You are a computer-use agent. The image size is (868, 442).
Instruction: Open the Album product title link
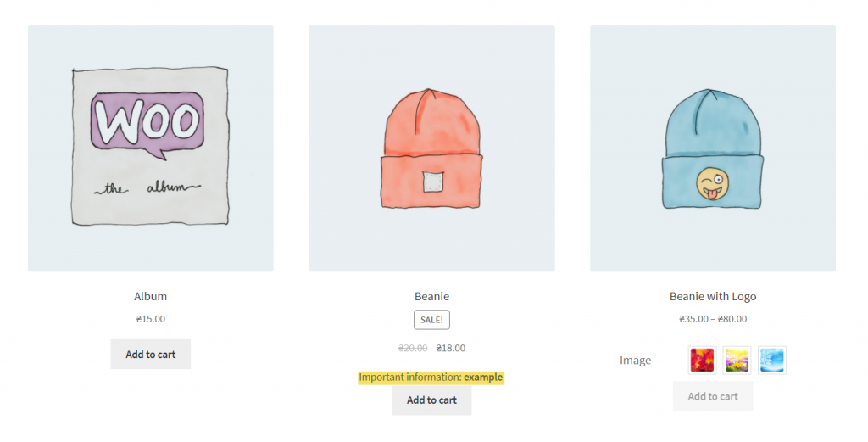[x=151, y=296]
